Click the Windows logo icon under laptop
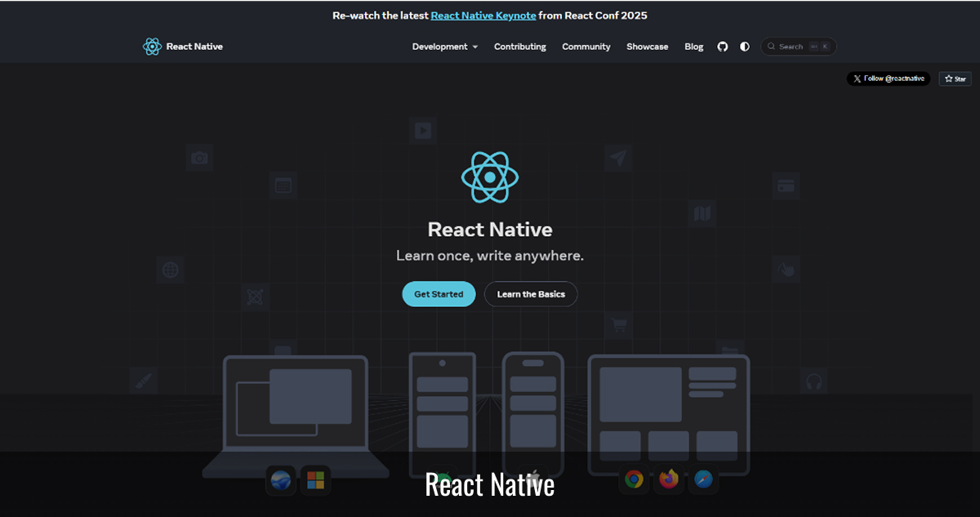Screen dimensions: 980x517 tap(315, 480)
